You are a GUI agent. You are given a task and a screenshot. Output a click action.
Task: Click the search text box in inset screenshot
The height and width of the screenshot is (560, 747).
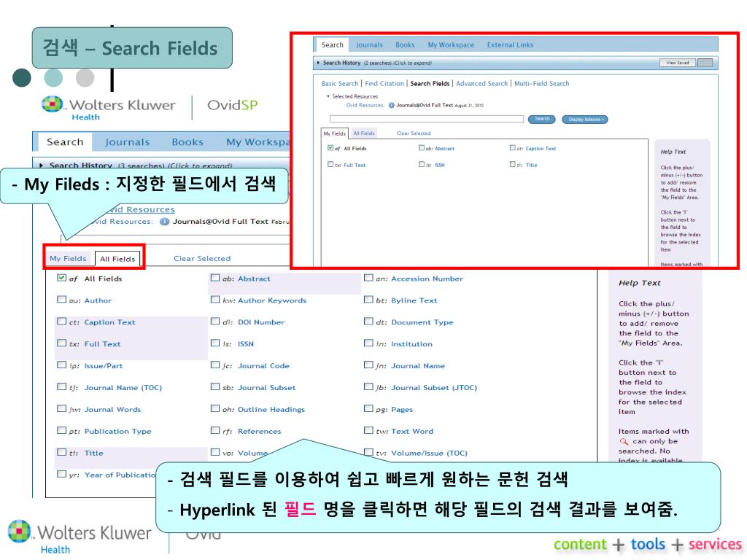[x=427, y=119]
